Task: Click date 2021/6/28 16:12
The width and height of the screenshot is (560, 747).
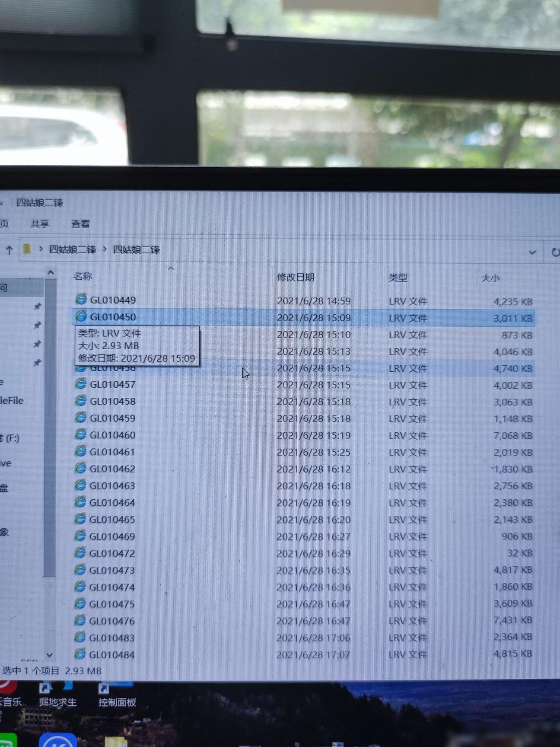Action: tap(314, 469)
